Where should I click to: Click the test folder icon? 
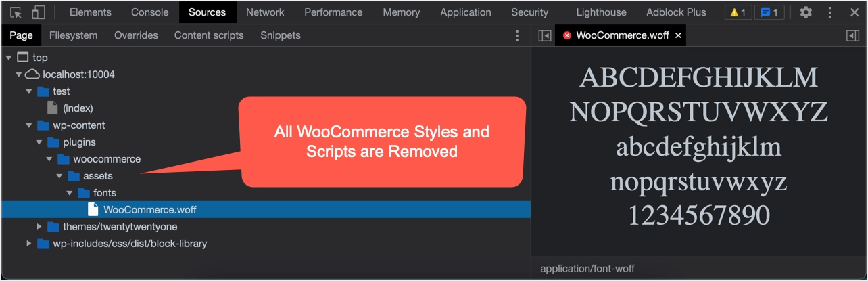(43, 91)
